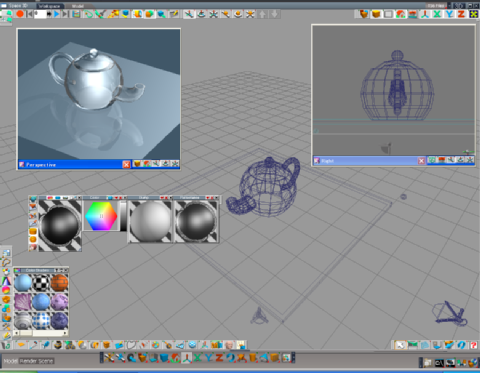
Task: Switch to the Workspace tab
Action: pos(49,6)
